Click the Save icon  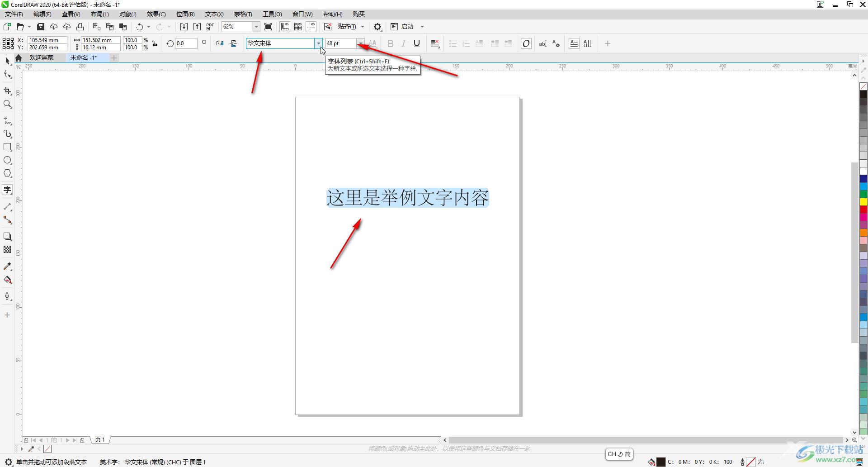pyautogui.click(x=40, y=27)
